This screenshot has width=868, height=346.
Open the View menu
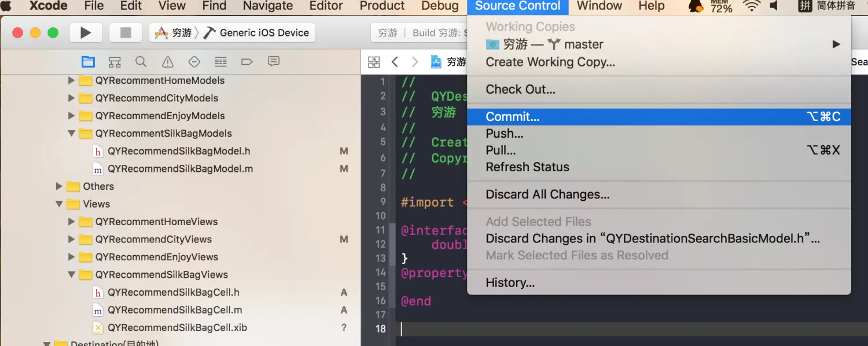pyautogui.click(x=172, y=6)
